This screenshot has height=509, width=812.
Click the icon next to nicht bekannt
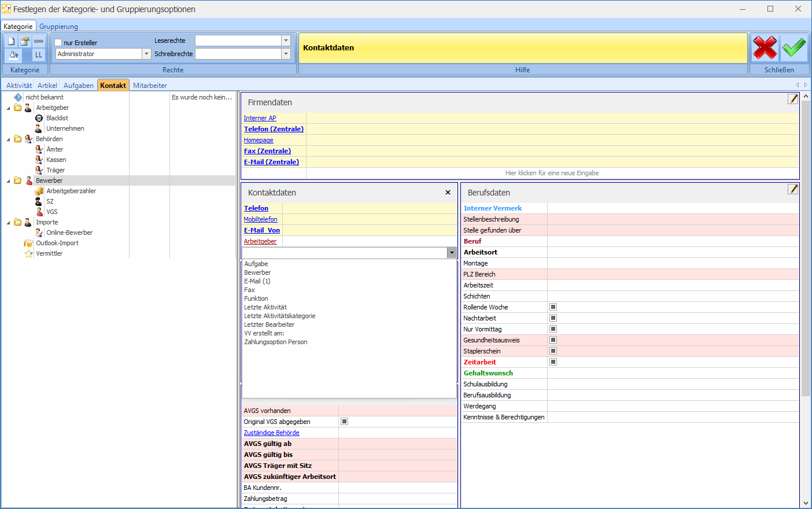coord(18,97)
